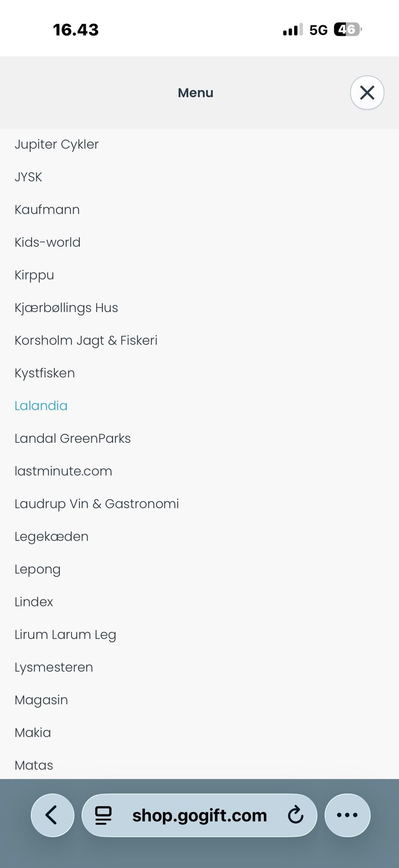Choose Jupiter Cykler in the menu
This screenshot has width=399, height=868.
(57, 144)
